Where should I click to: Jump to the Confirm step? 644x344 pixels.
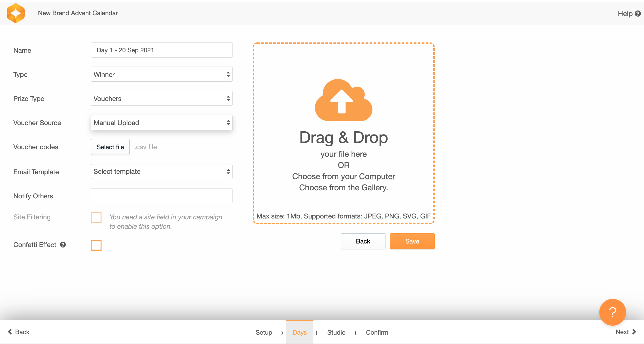tap(377, 332)
